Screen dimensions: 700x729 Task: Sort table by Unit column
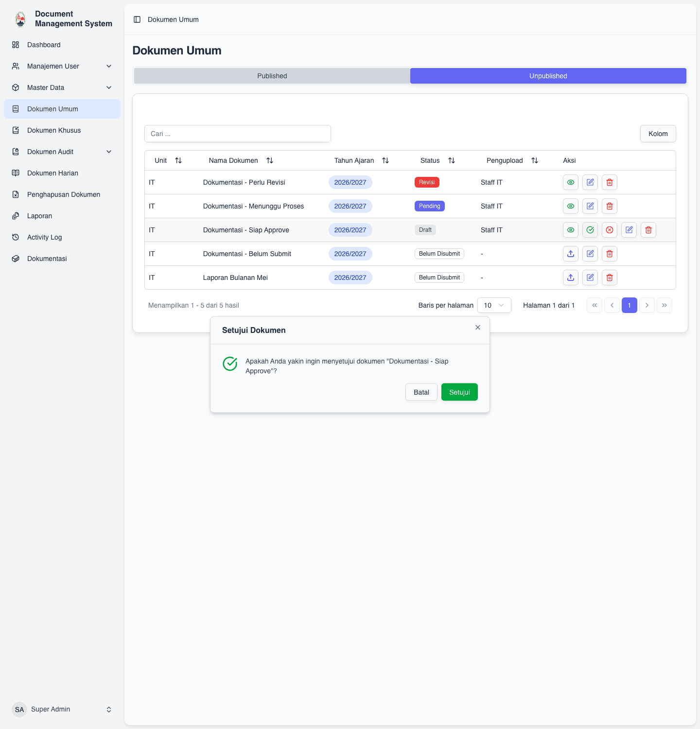click(x=168, y=160)
